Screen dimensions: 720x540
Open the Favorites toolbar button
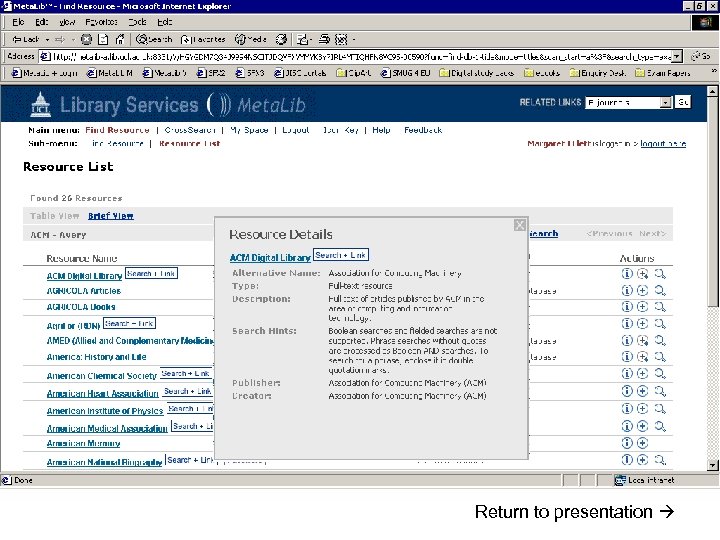(x=203, y=39)
